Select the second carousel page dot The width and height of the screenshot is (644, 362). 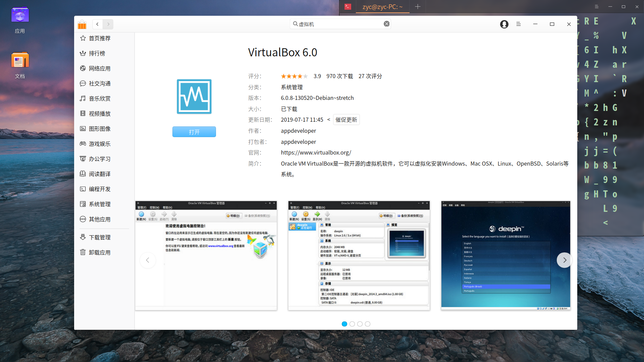(x=352, y=324)
